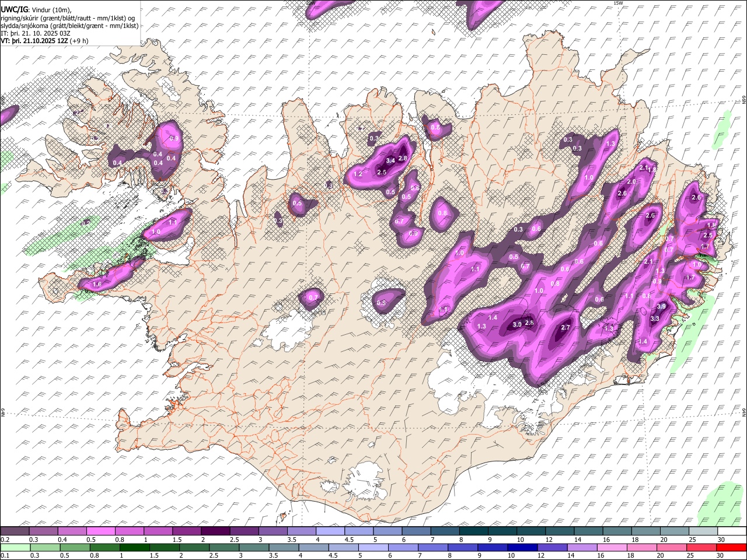The height and width of the screenshot is (560, 747).
Task: Select the VT valid time 12Z line
Action: 44,41
